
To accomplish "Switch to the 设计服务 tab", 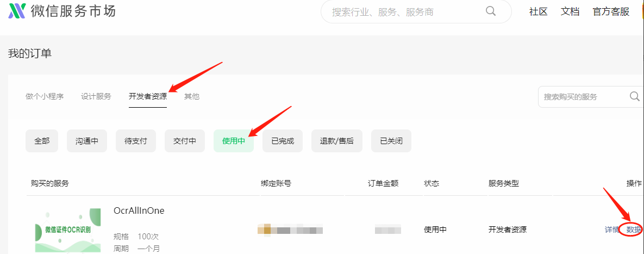I will tap(96, 97).
